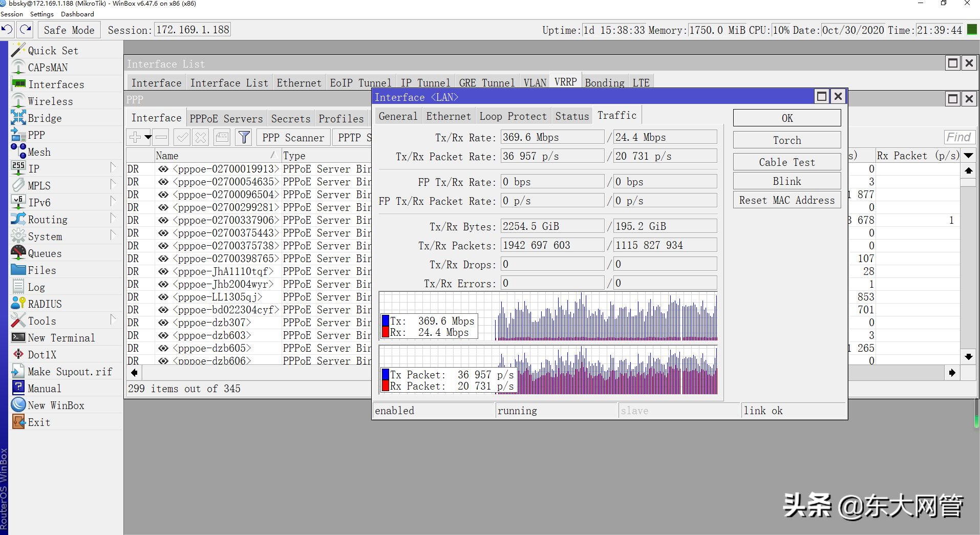Image resolution: width=980 pixels, height=535 pixels.
Task: Expand the IP submenu arrow
Action: point(113,168)
